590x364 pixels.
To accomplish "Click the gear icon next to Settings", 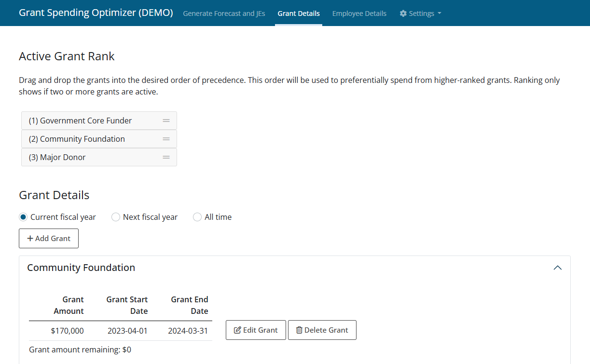I will (x=403, y=13).
